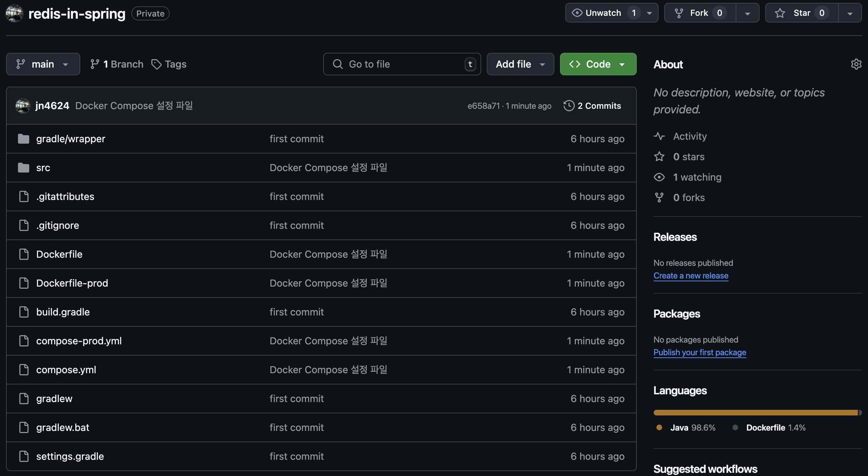Image resolution: width=868 pixels, height=476 pixels.
Task: Click the repository owner avatar
Action: (x=14, y=13)
